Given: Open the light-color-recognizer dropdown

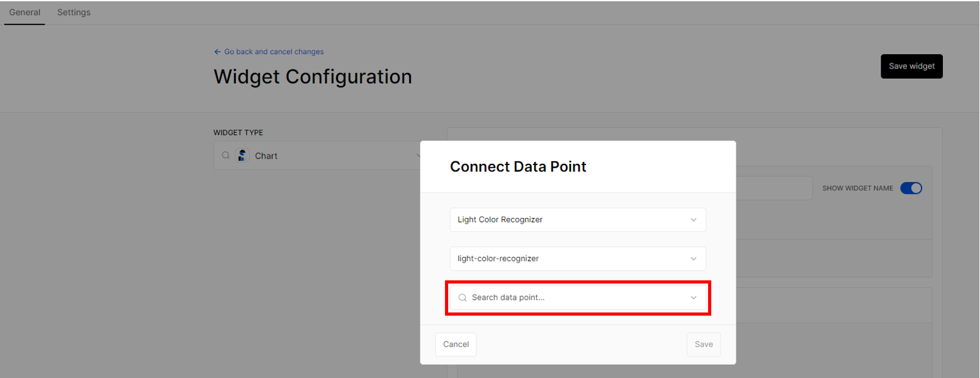Looking at the screenshot, I should click(578, 258).
